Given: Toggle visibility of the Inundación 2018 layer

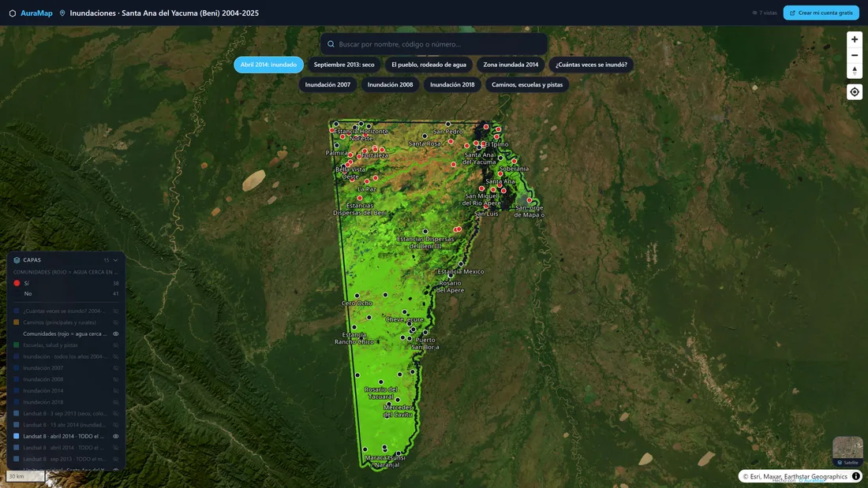Looking at the screenshot, I should (116, 402).
